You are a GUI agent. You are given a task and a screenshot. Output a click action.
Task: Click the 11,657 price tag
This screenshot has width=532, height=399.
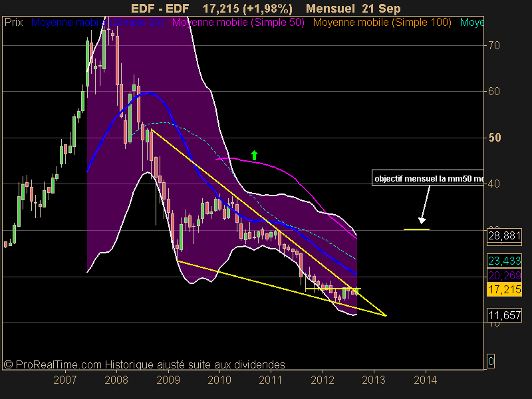pos(505,315)
